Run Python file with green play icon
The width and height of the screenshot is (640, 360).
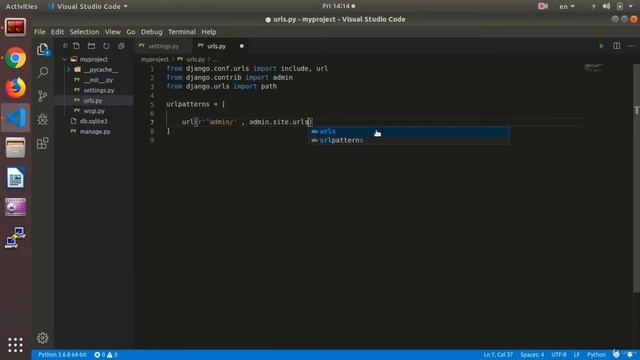(x=601, y=46)
